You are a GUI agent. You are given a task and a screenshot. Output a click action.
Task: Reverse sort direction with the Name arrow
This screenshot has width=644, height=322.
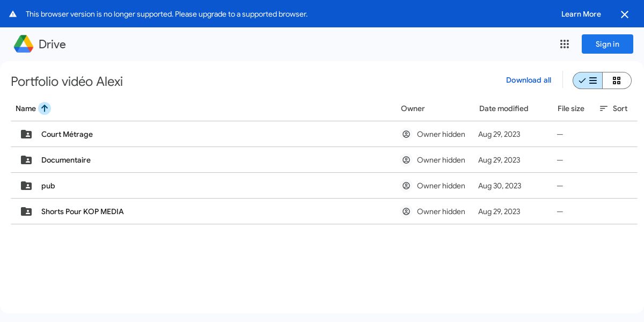tap(45, 108)
